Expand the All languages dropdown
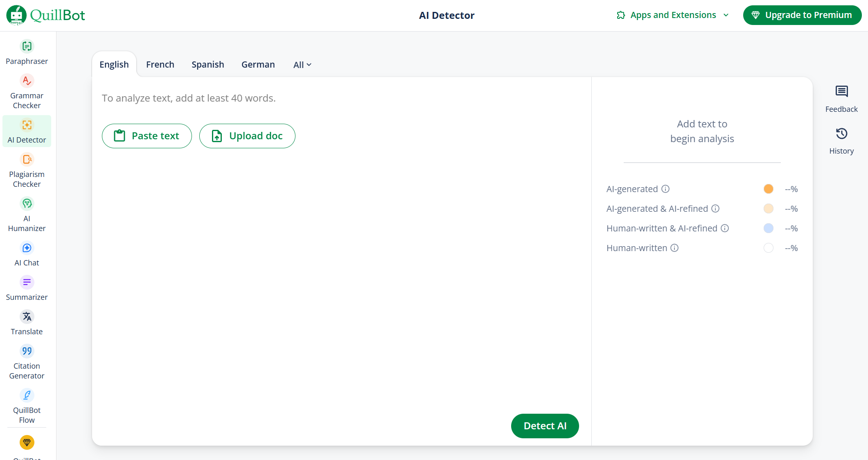Image resolution: width=868 pixels, height=460 pixels. click(x=302, y=65)
